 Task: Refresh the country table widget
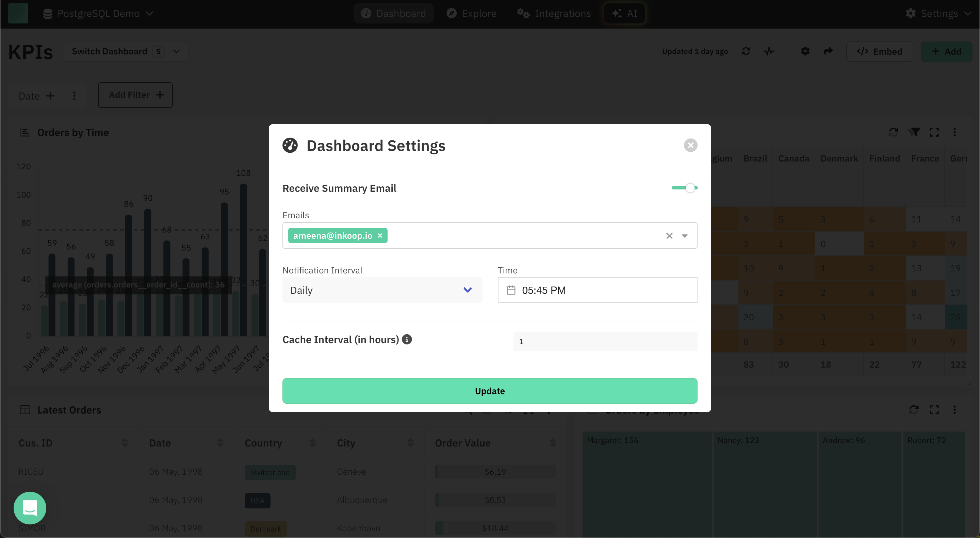(x=893, y=132)
